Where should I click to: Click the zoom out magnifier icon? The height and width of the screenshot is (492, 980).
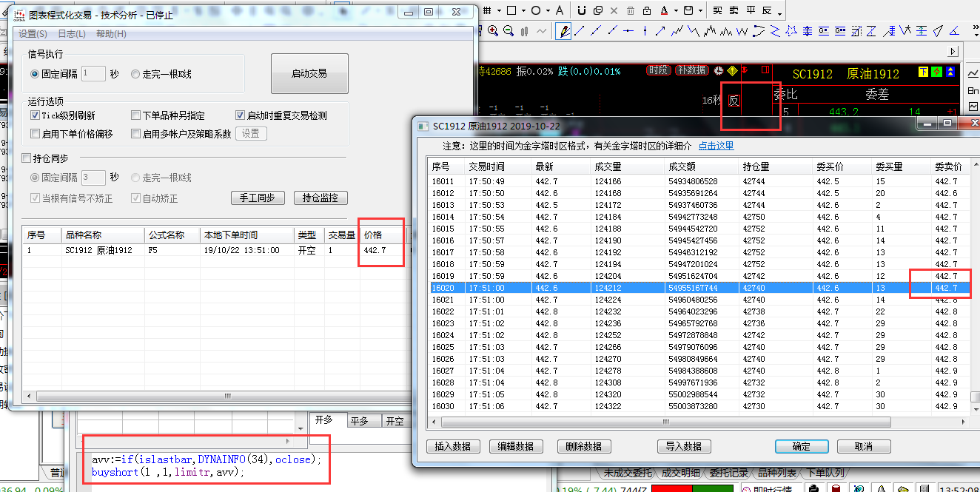pyautogui.click(x=509, y=31)
